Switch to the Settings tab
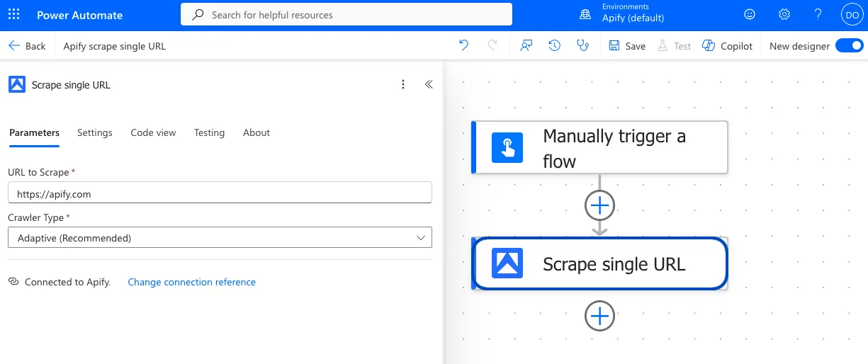This screenshot has height=364, width=868. [x=95, y=132]
